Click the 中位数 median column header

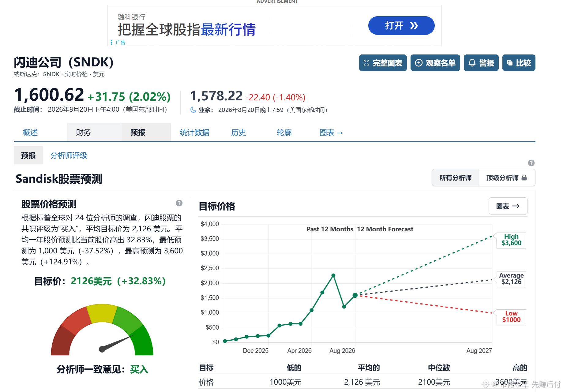pyautogui.click(x=439, y=368)
